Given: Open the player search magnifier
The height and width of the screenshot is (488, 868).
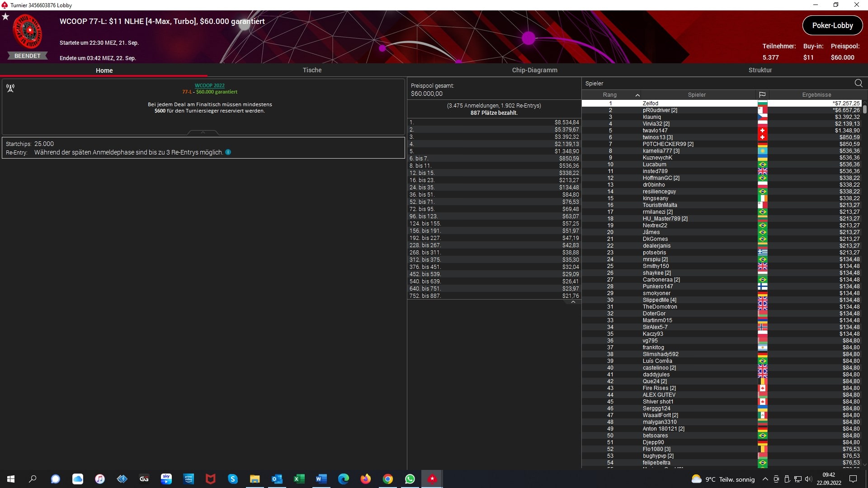Looking at the screenshot, I should click(x=859, y=83).
